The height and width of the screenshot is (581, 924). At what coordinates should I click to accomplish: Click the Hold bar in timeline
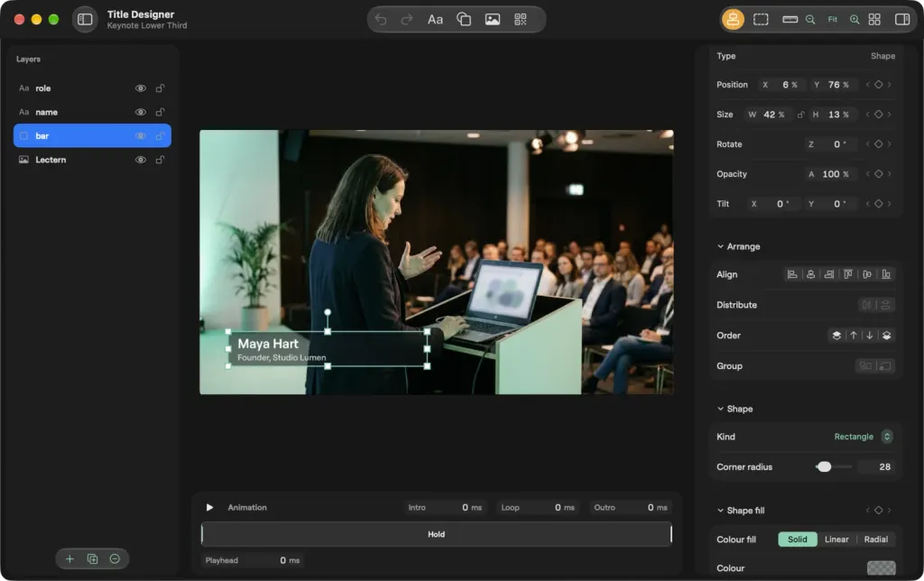436,534
